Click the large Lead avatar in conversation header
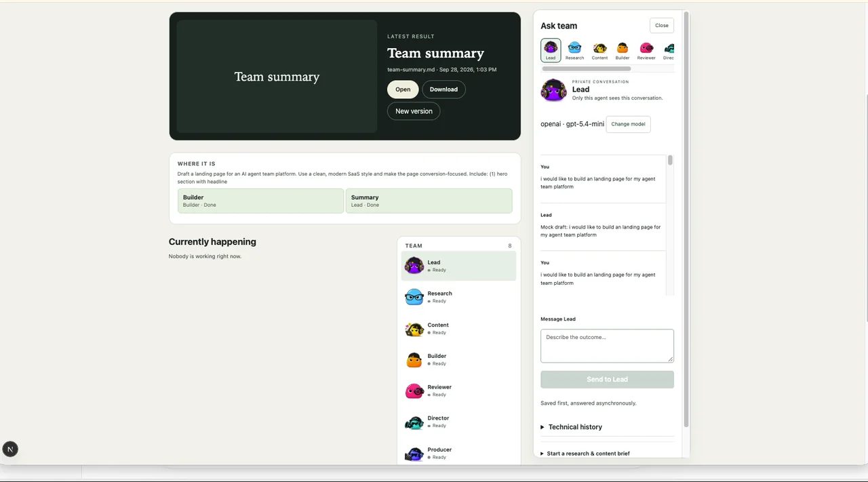 pyautogui.click(x=553, y=90)
